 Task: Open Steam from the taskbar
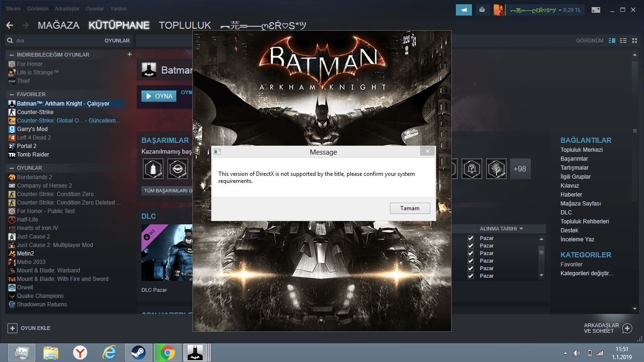click(x=138, y=352)
